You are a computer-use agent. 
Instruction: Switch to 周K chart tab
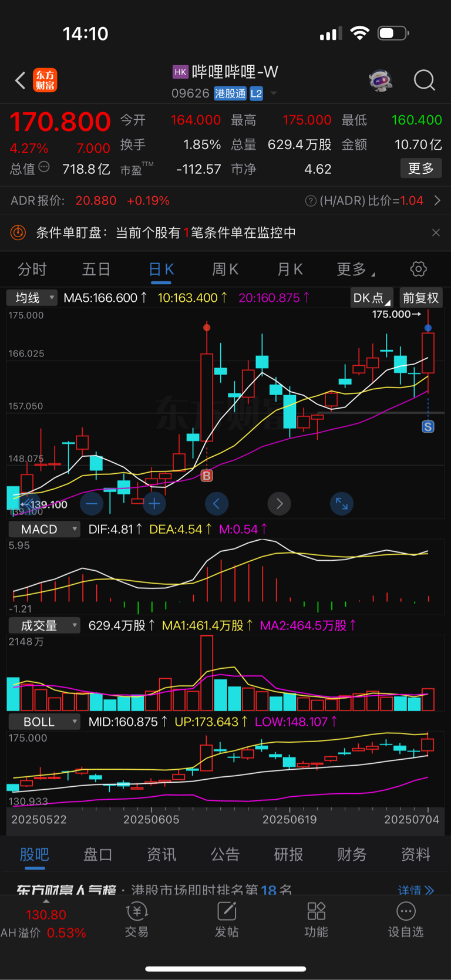click(225, 270)
